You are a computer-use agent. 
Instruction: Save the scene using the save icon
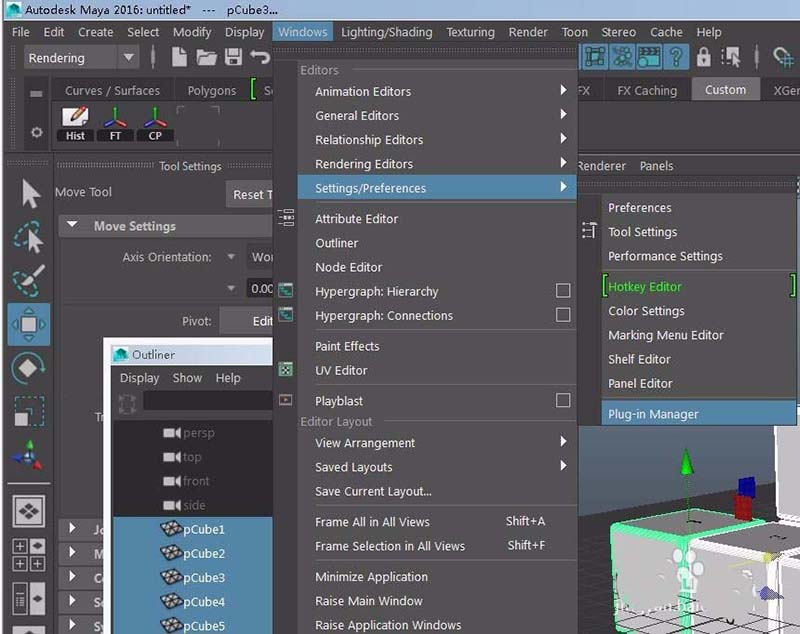point(232,57)
